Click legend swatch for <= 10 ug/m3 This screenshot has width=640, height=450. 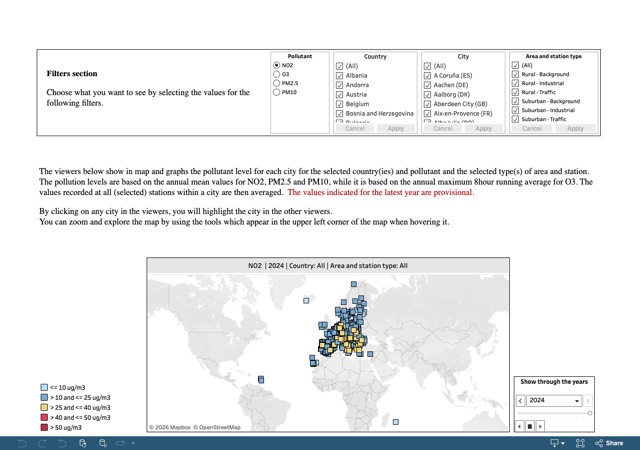[44, 387]
